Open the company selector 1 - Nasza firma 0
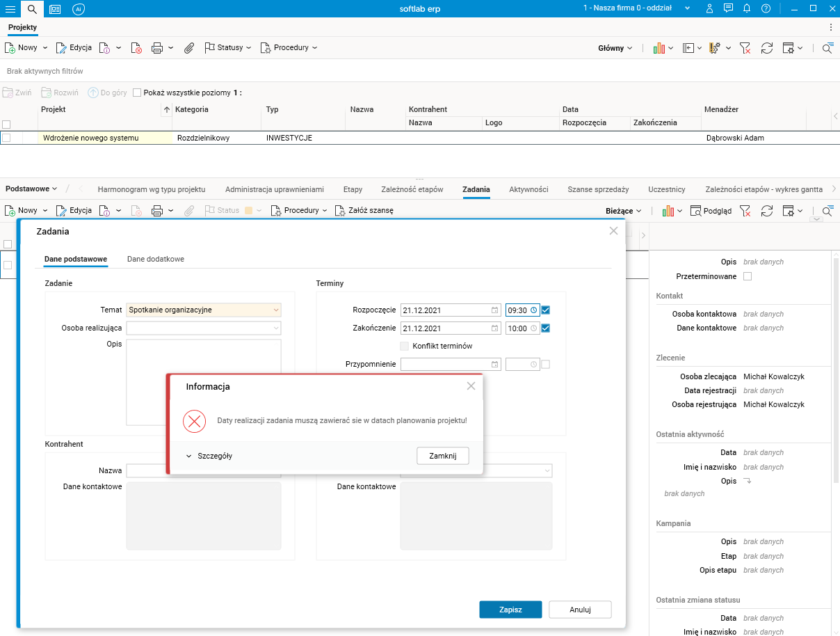The height and width of the screenshot is (636, 840). click(x=637, y=8)
